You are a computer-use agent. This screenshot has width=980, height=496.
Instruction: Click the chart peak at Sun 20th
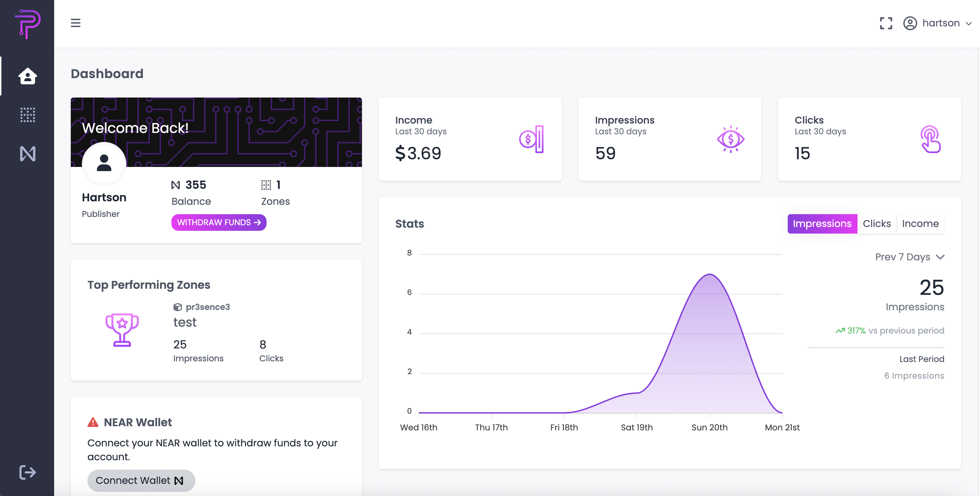[x=710, y=275]
